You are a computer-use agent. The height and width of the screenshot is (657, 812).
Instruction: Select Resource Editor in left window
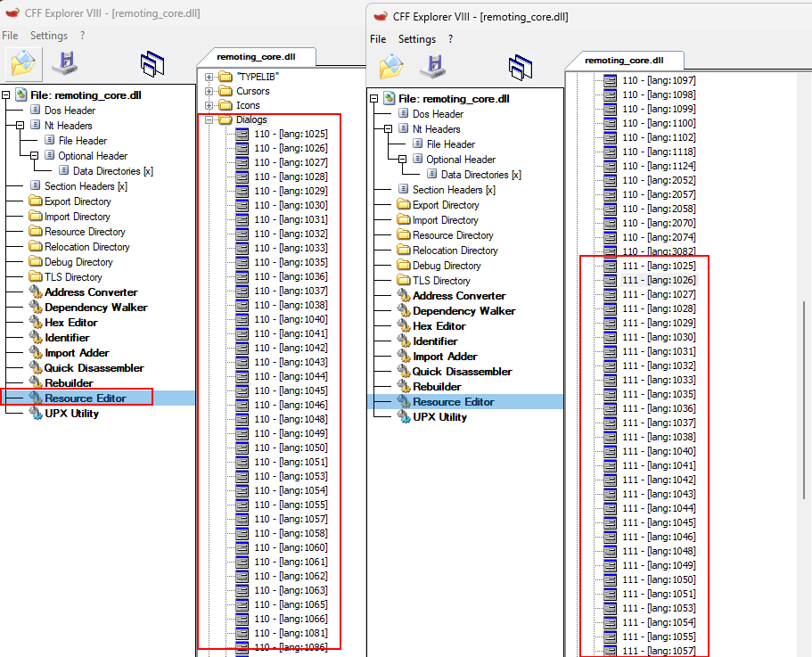(86, 398)
